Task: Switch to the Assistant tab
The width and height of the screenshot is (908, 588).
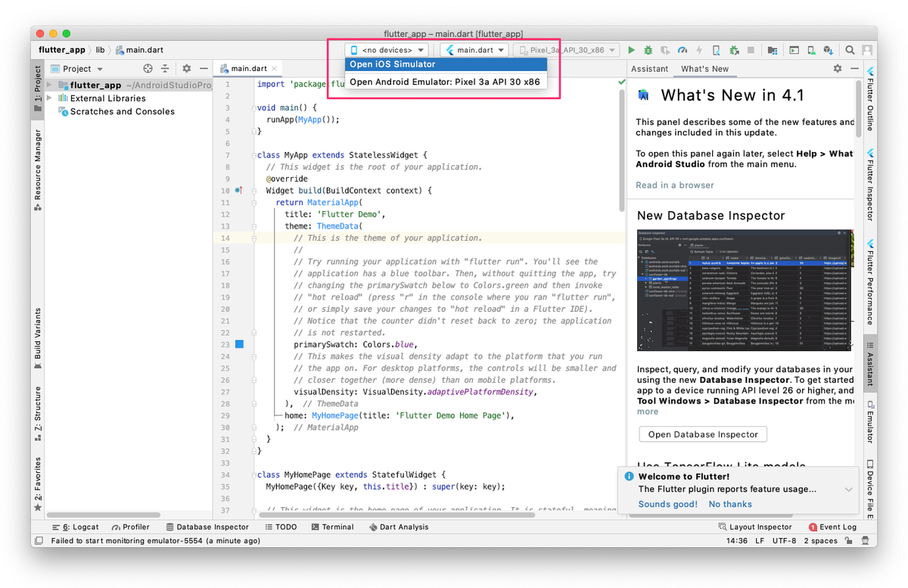Action: tap(649, 68)
